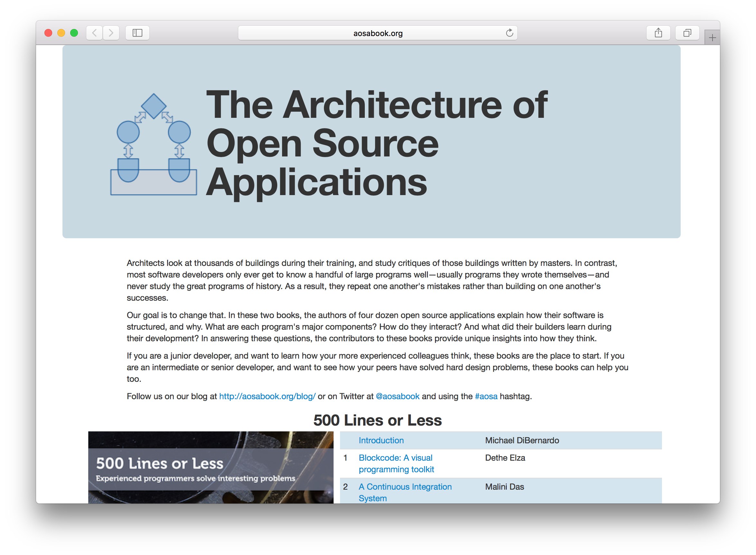
Task: Click the 500 Lines or Less heading
Action: [378, 420]
